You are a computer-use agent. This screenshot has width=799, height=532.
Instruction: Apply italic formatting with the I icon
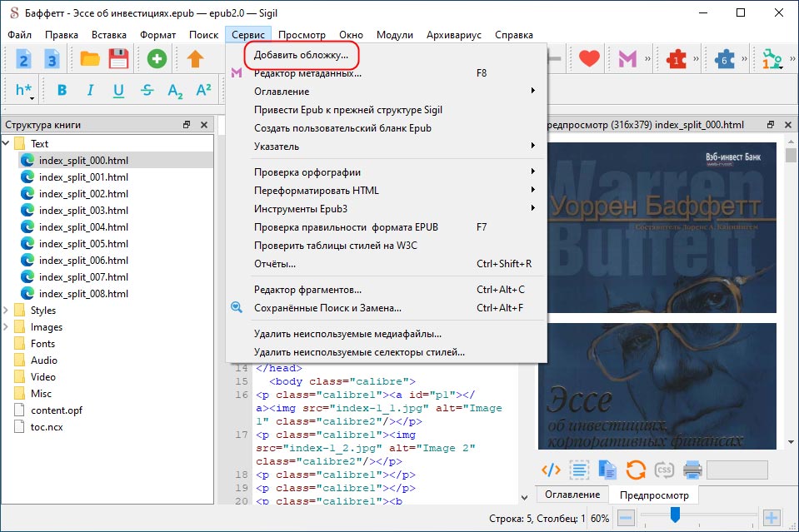(x=90, y=90)
